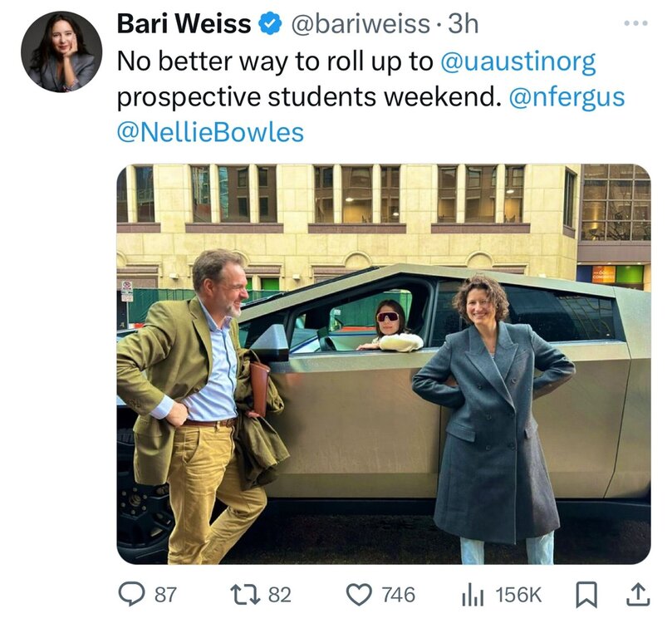Open the three-dot more options menu
This screenshot has width=672, height=623.
[x=635, y=23]
